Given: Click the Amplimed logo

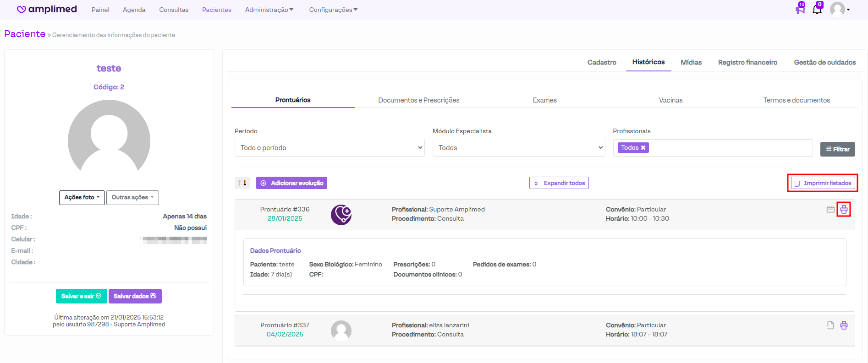Looking at the screenshot, I should tap(47, 10).
